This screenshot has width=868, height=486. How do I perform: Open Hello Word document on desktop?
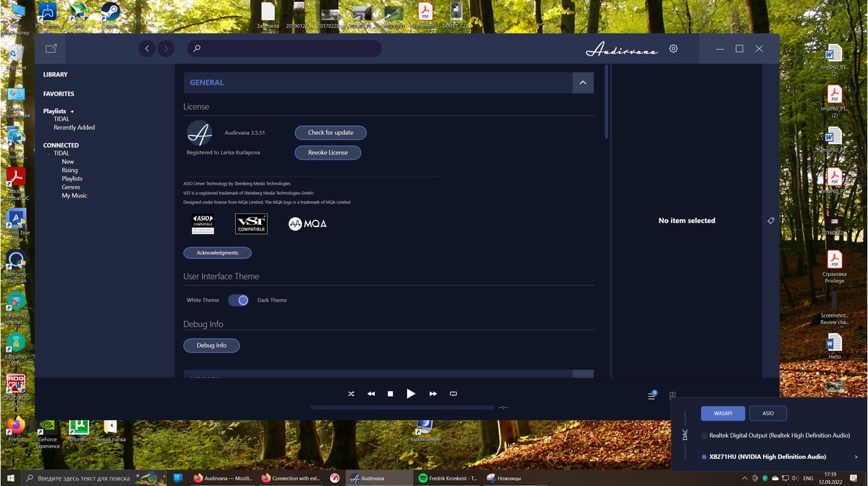point(834,346)
